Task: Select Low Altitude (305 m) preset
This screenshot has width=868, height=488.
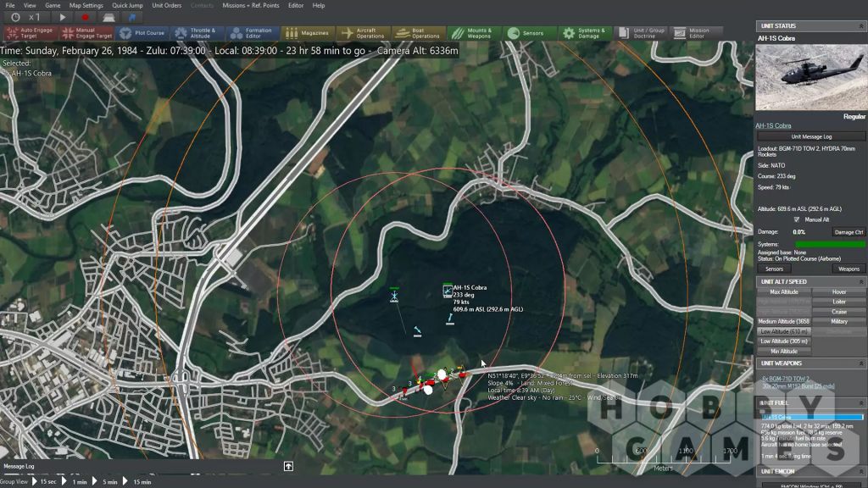Action: tap(784, 341)
